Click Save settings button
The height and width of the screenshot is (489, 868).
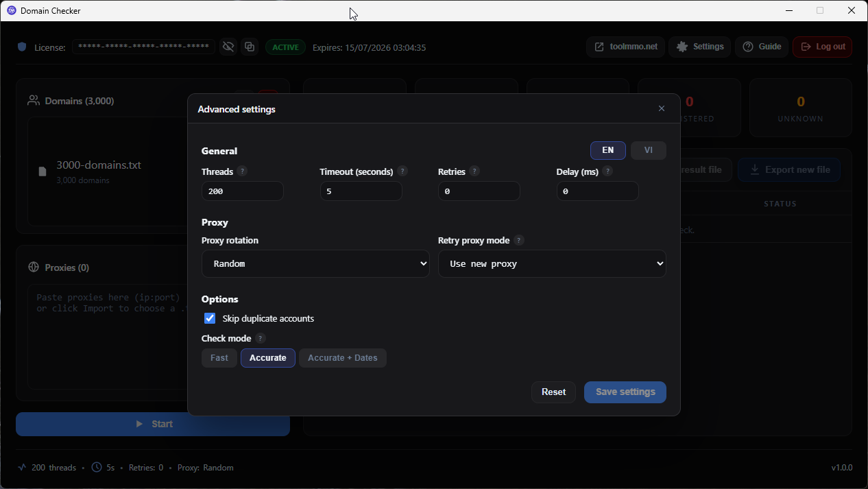(625, 392)
